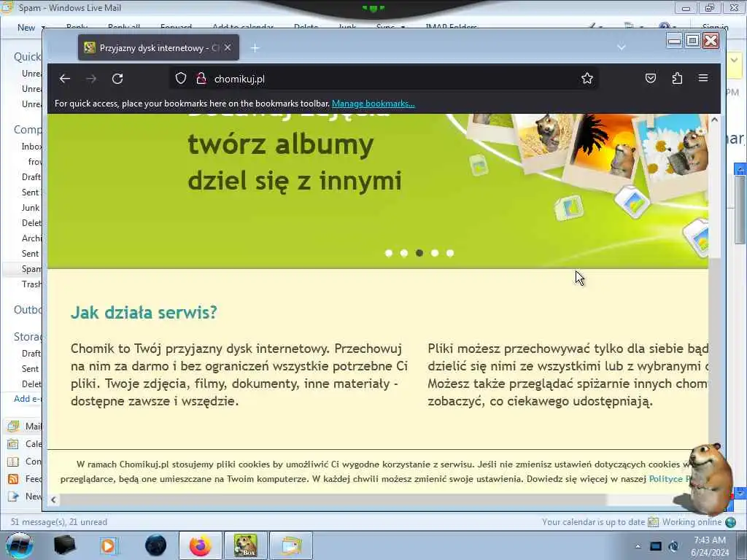Open Inbox folder in Windows Live Mail
The width and height of the screenshot is (747, 560).
point(31,146)
